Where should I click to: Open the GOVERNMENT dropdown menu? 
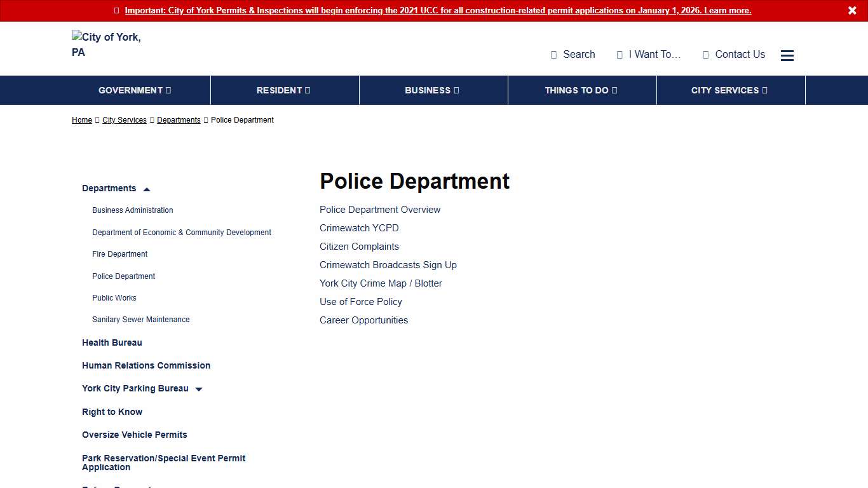[x=133, y=90]
